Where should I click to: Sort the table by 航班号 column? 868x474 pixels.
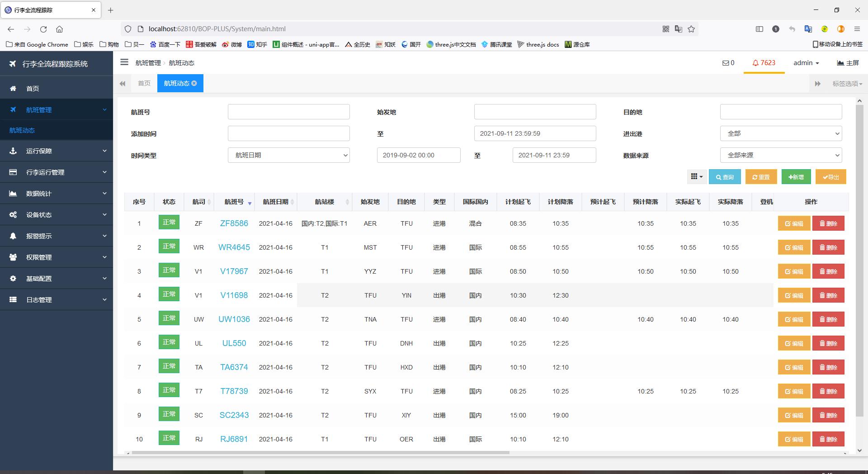coord(234,202)
